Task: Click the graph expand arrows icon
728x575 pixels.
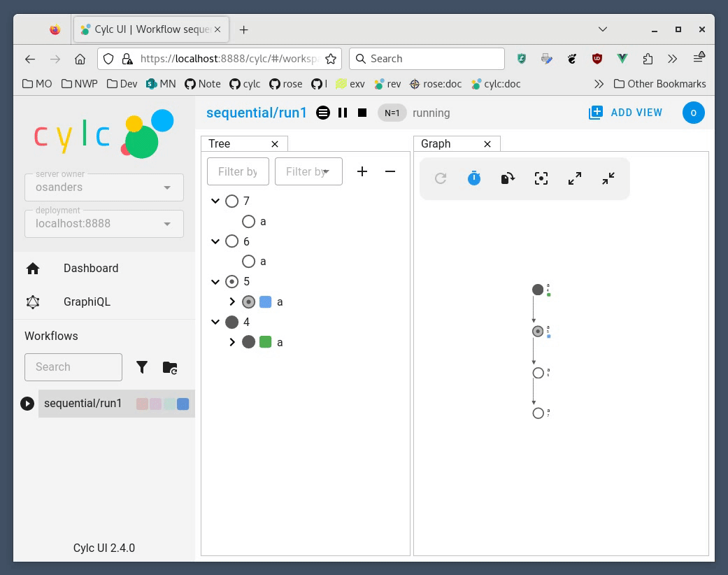Action: pyautogui.click(x=575, y=178)
